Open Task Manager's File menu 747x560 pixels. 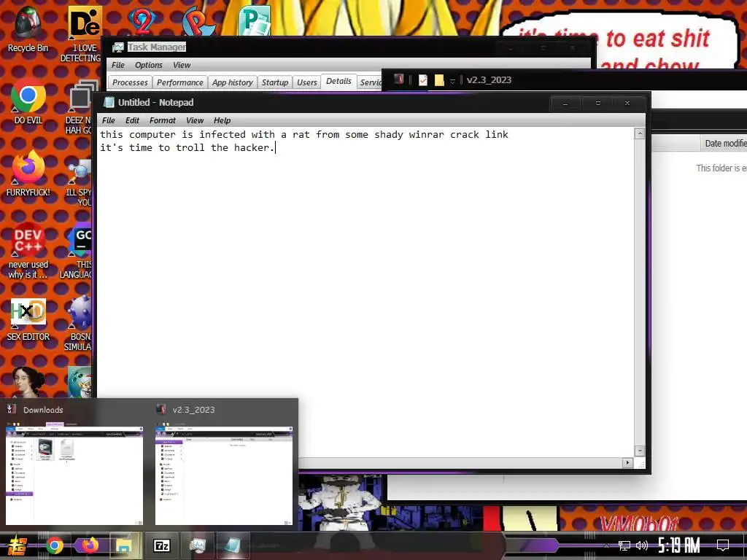[x=117, y=65]
